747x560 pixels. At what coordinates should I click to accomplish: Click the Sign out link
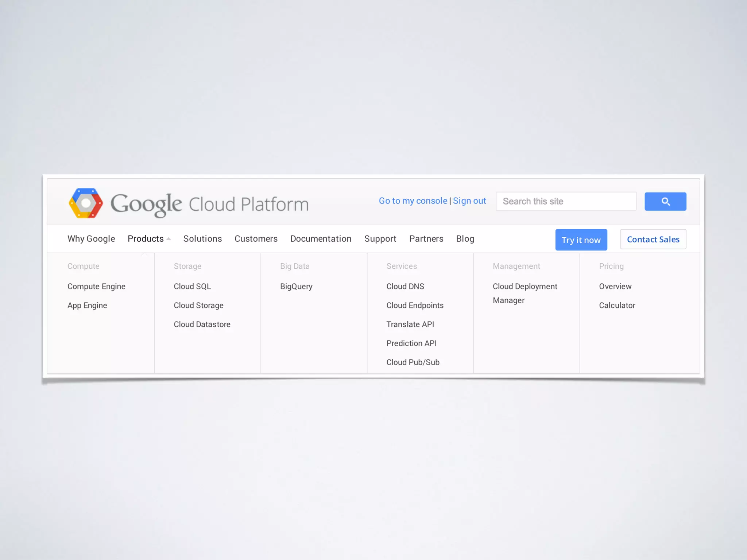469,201
